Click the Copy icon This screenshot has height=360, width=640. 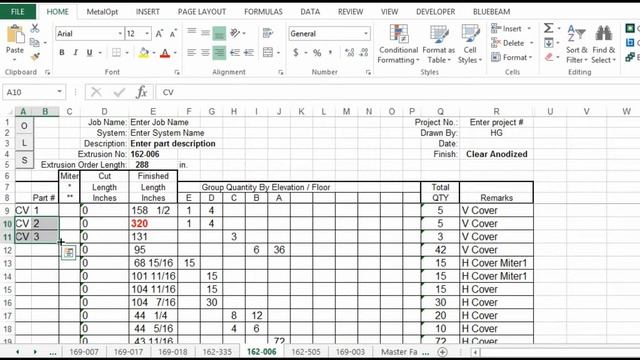coord(35,42)
